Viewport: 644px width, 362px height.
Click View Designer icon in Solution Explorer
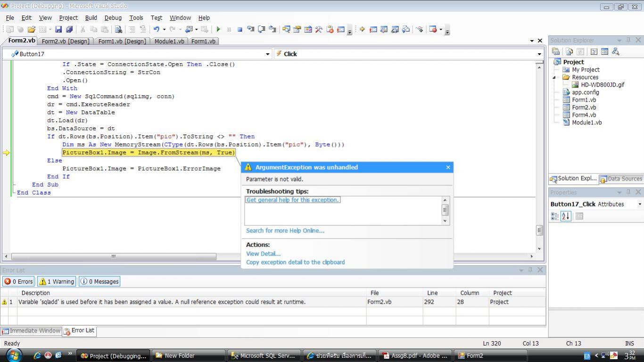click(604, 51)
